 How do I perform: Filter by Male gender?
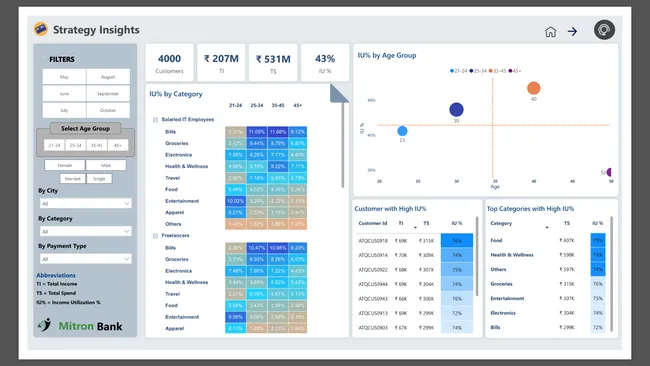(106, 165)
